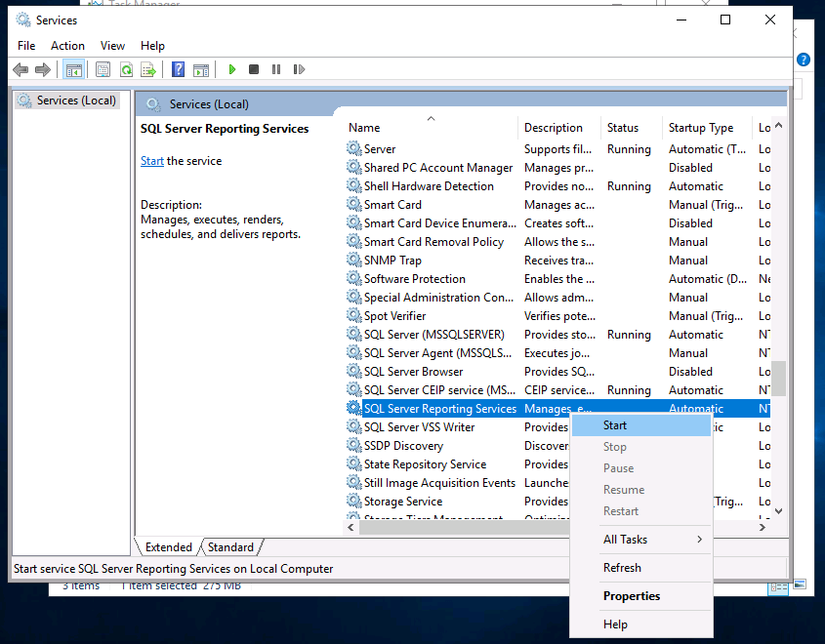Open the Help menu in menu bar
Viewport: 825px width, 644px height.
tap(152, 46)
